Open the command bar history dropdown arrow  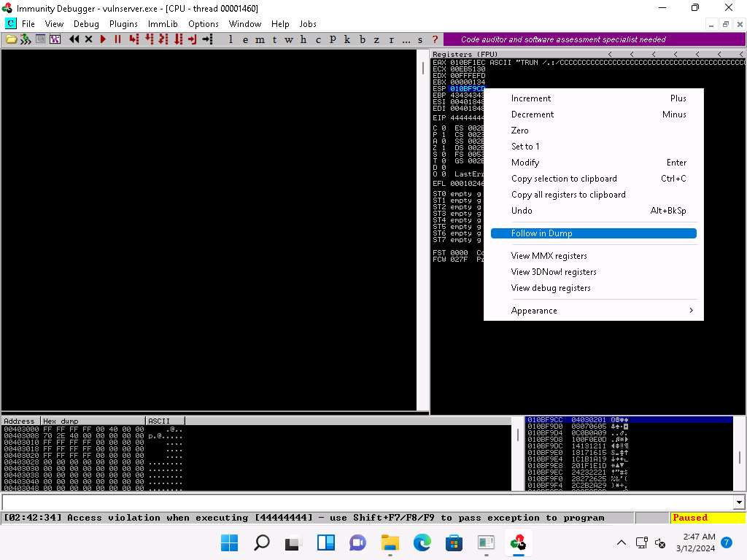click(739, 502)
